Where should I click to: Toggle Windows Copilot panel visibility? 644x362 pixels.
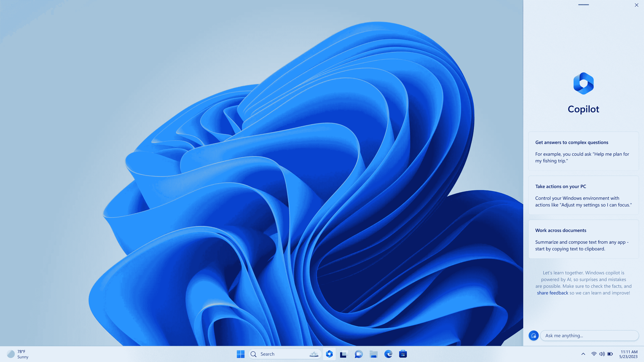coord(329,354)
